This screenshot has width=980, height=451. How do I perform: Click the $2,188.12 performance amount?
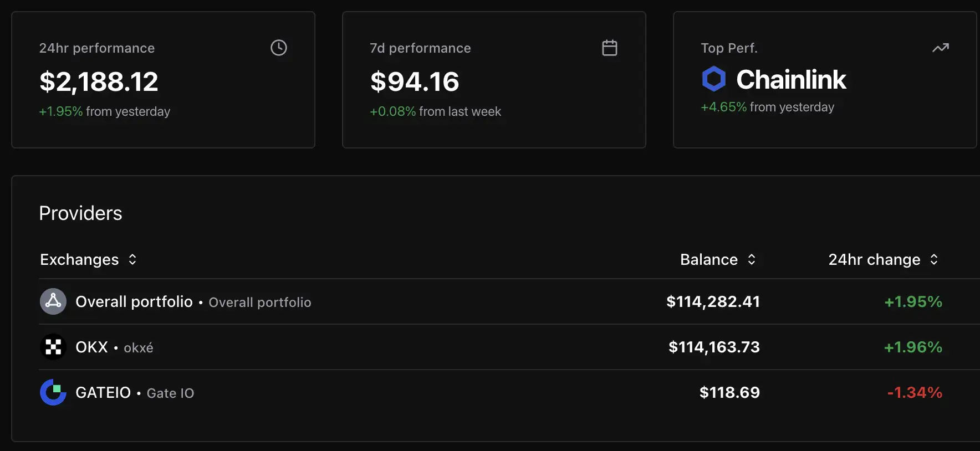pyautogui.click(x=98, y=81)
